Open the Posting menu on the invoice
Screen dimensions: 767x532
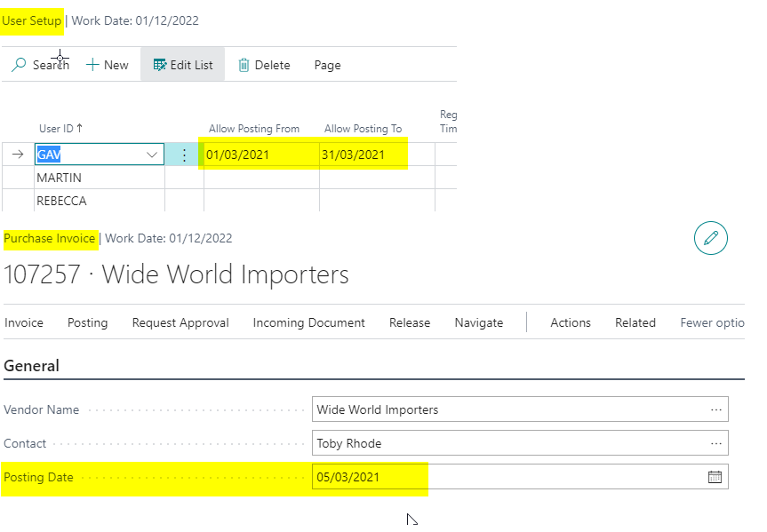[x=87, y=322]
